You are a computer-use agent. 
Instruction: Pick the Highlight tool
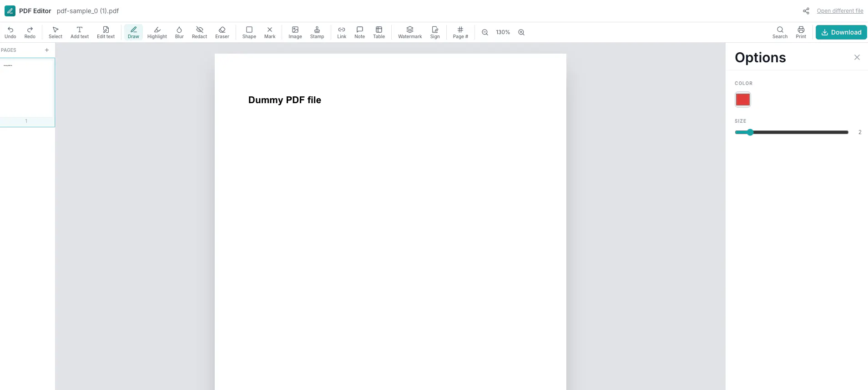157,32
